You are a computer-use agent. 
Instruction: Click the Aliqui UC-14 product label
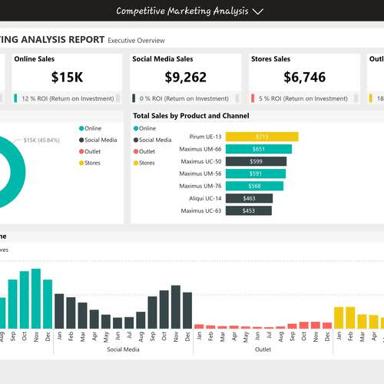click(205, 198)
